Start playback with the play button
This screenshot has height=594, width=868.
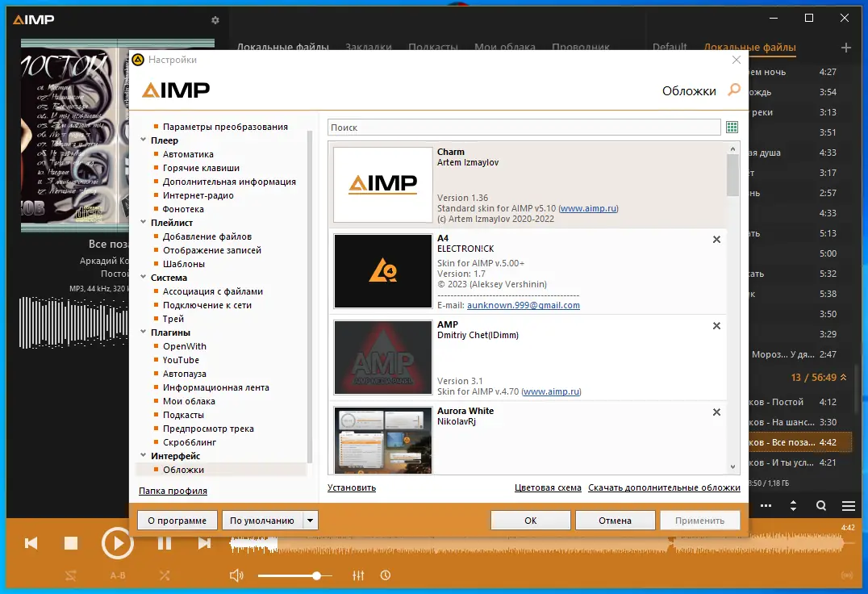117,544
